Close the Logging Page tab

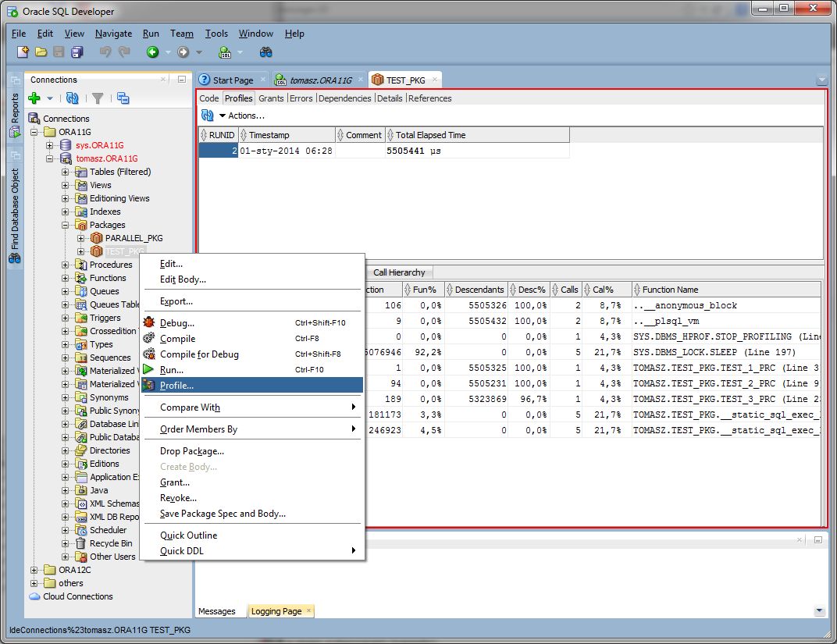[x=308, y=610]
